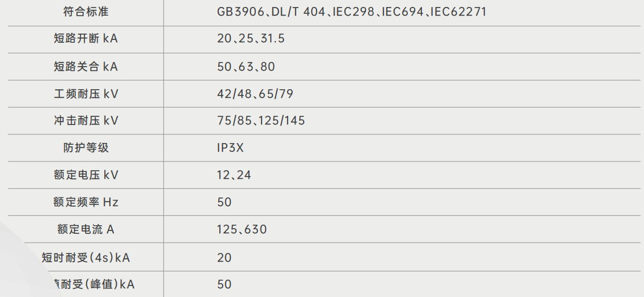Select the GB3906 standards list text
The height and width of the screenshot is (297, 644).
pos(351,12)
